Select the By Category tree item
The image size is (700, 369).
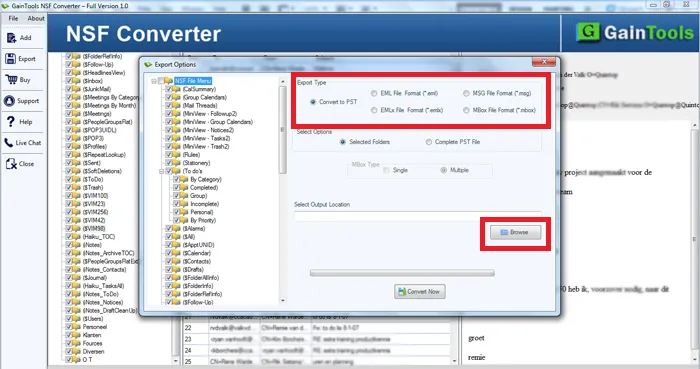tap(206, 179)
